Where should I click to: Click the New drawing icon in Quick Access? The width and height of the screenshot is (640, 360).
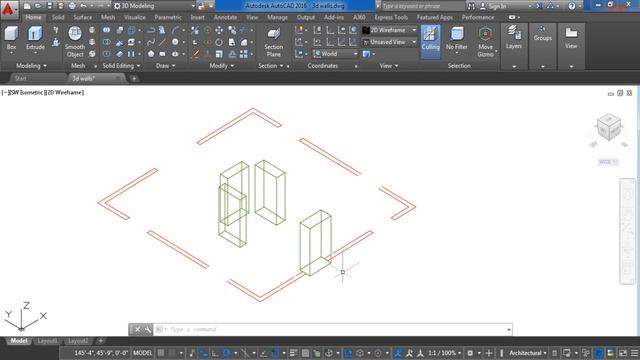27,6
